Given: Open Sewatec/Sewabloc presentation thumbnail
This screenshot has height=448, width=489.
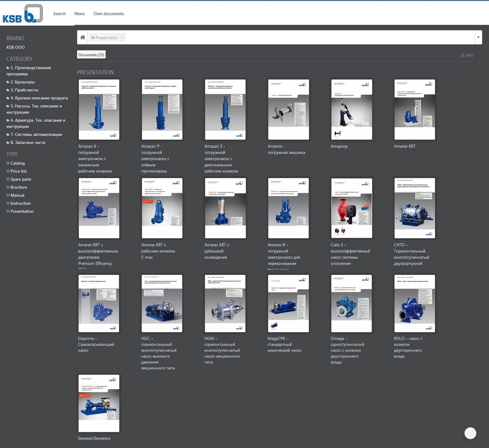Looking at the screenshot, I should [x=99, y=403].
